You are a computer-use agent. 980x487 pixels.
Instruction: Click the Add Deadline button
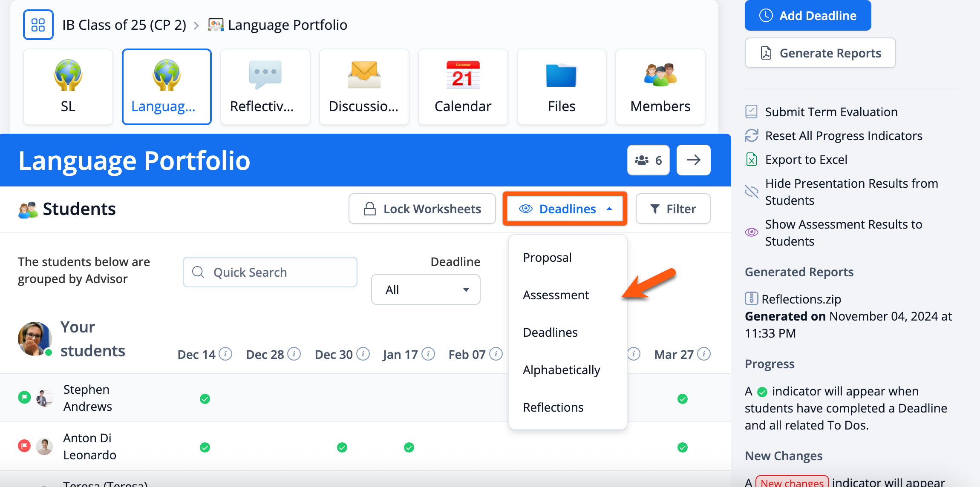click(x=807, y=16)
